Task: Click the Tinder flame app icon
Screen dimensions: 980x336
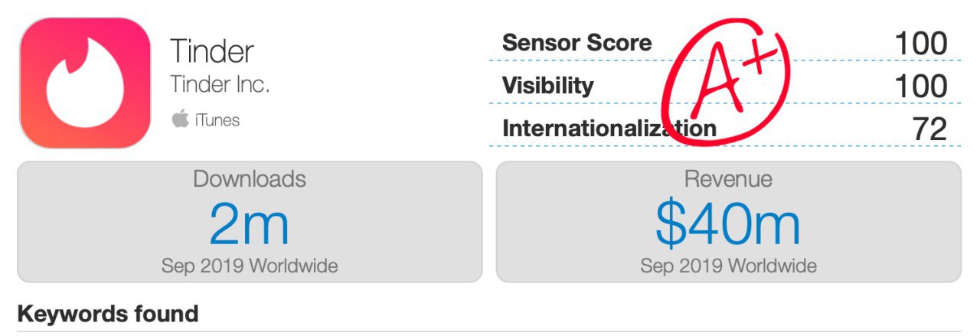Action: (x=84, y=82)
